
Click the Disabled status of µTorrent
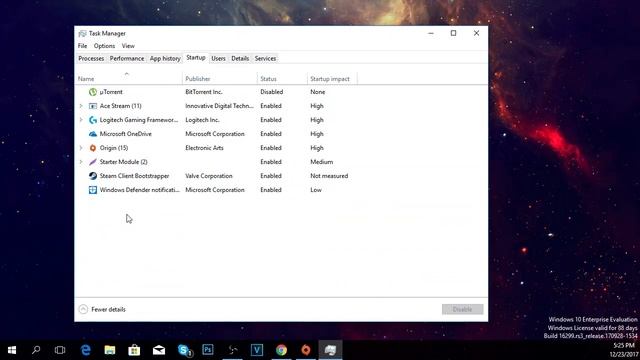(x=271, y=92)
